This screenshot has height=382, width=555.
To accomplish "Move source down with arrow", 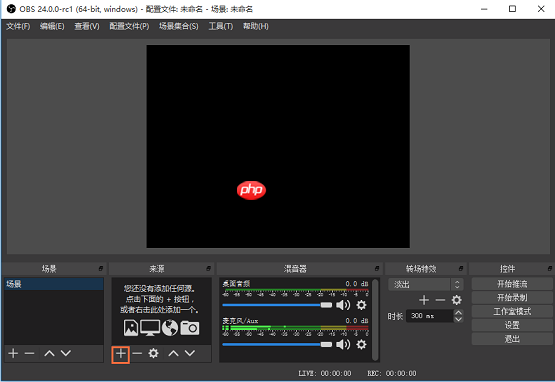I will tap(190, 353).
